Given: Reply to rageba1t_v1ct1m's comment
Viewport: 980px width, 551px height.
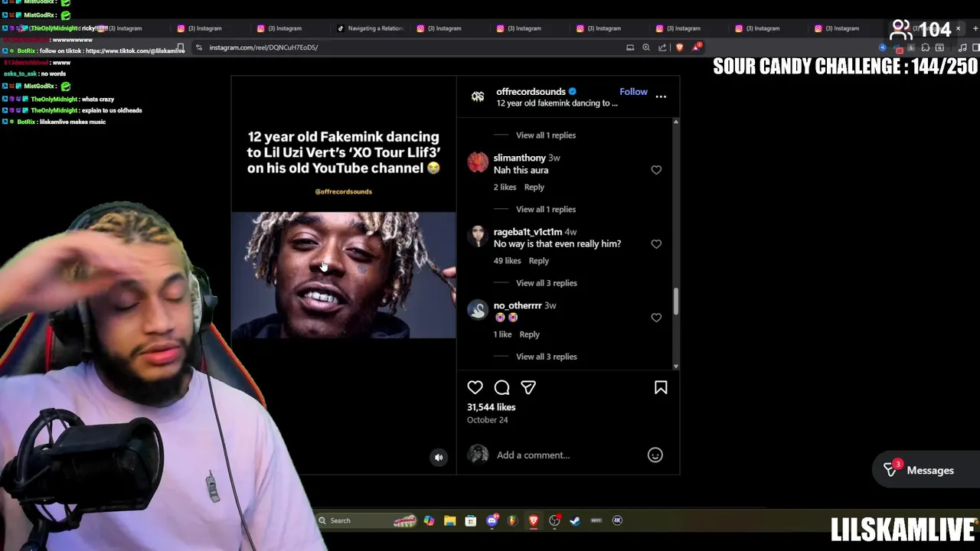Looking at the screenshot, I should click(538, 261).
